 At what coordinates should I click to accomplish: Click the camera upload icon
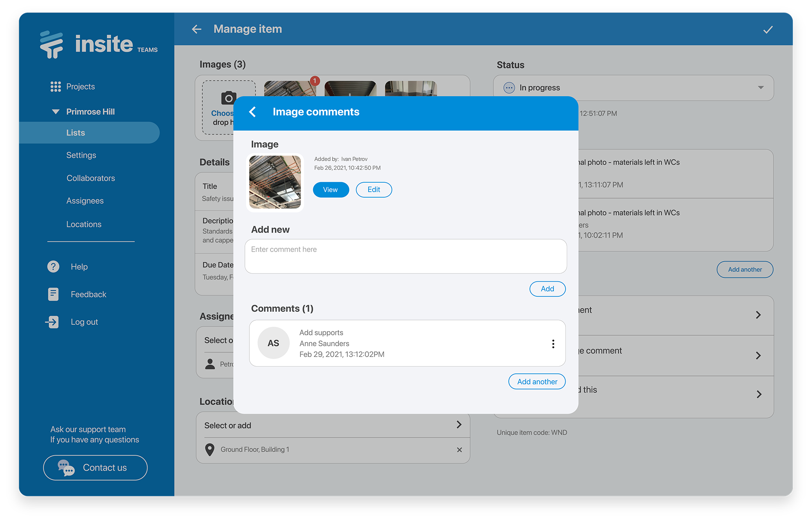click(x=229, y=98)
